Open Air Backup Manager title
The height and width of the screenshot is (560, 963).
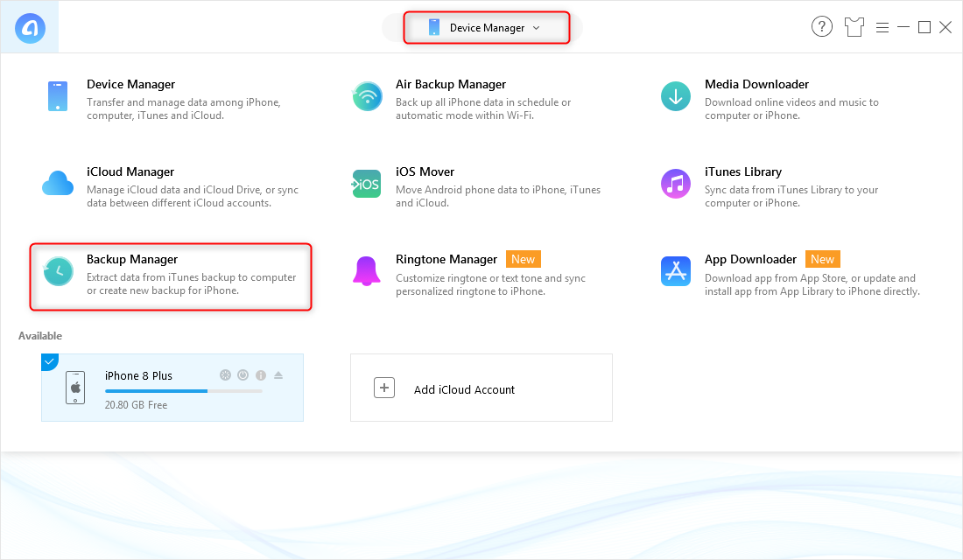tap(451, 84)
